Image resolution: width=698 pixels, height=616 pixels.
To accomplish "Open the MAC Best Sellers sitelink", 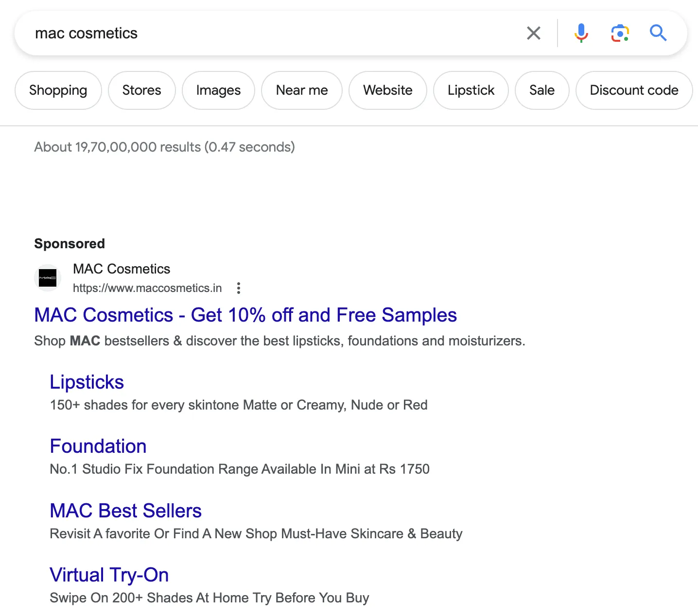I will click(x=125, y=511).
